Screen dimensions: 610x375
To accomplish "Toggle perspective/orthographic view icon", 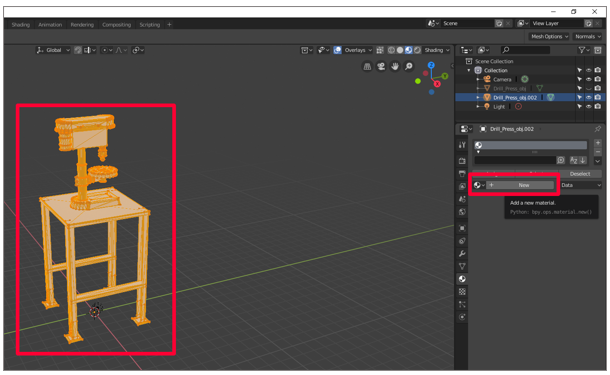I will (367, 67).
